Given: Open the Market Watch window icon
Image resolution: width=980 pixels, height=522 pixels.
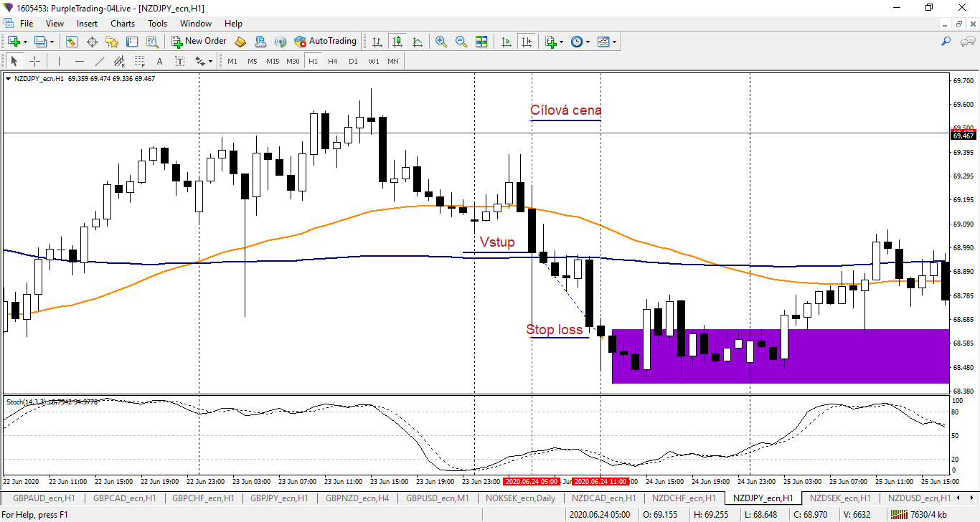Looking at the screenshot, I should 72,42.
